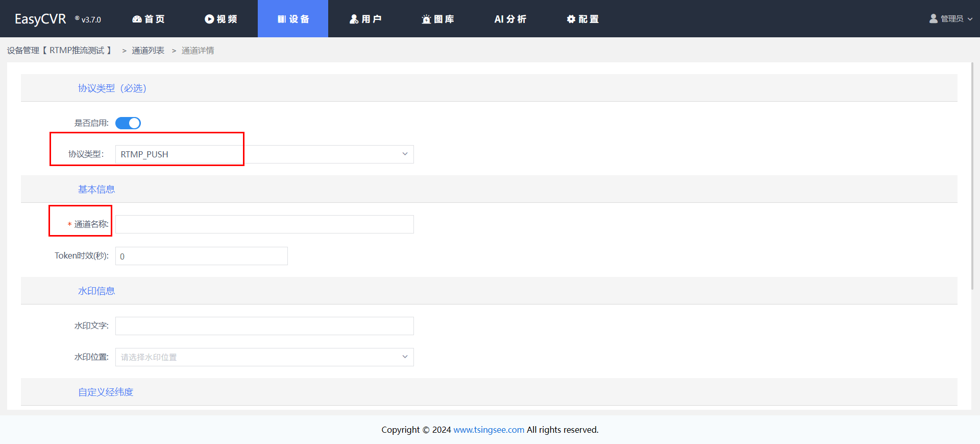980x444 pixels.
Task: Click the 自定义经纬度 section heading
Action: coord(106,392)
